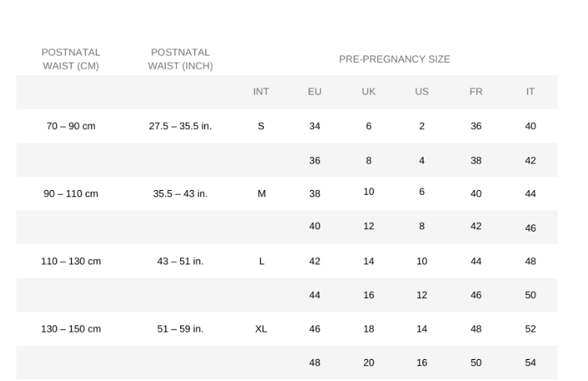Click the 110 – 130 cm waist cell

70,261
